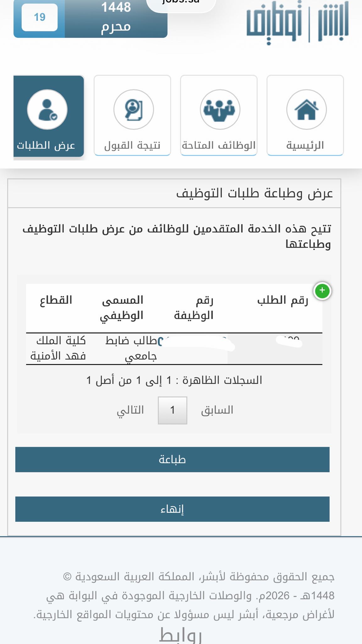Sort by المسمى الوظيفي column header

click(x=122, y=308)
